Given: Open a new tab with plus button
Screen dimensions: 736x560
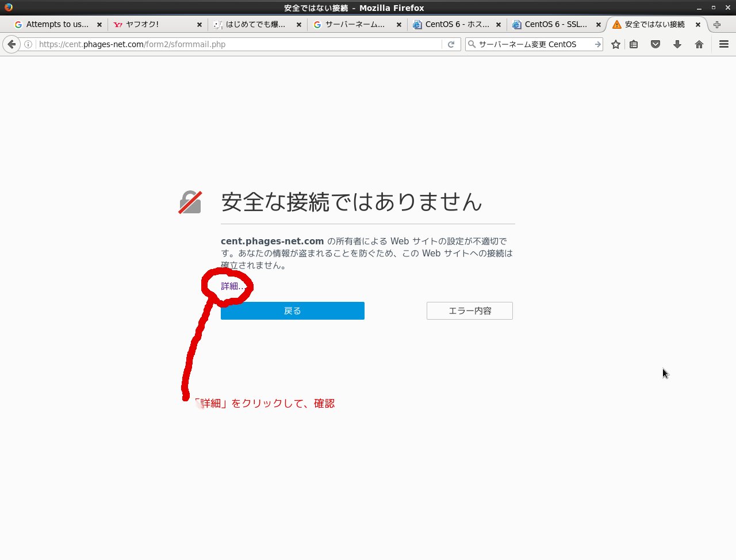Looking at the screenshot, I should tap(716, 25).
